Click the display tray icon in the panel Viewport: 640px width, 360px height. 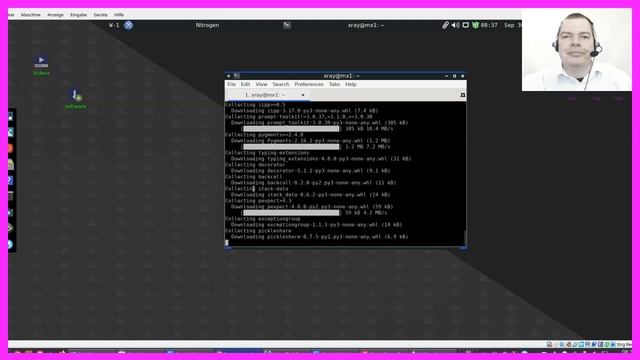[x=465, y=25]
